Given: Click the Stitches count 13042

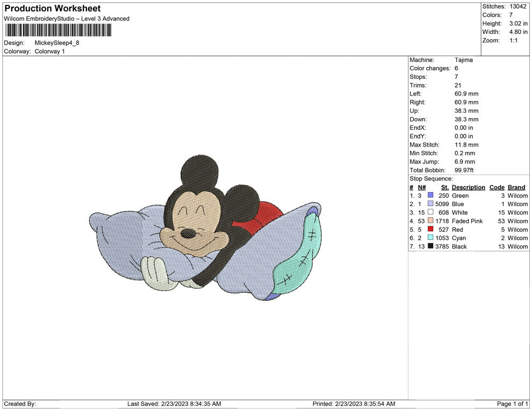Looking at the screenshot, I should coord(517,6).
